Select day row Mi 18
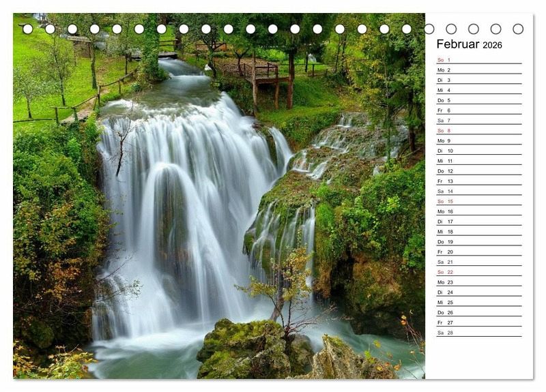Viewport: 546px width, 392px height. (x=479, y=231)
